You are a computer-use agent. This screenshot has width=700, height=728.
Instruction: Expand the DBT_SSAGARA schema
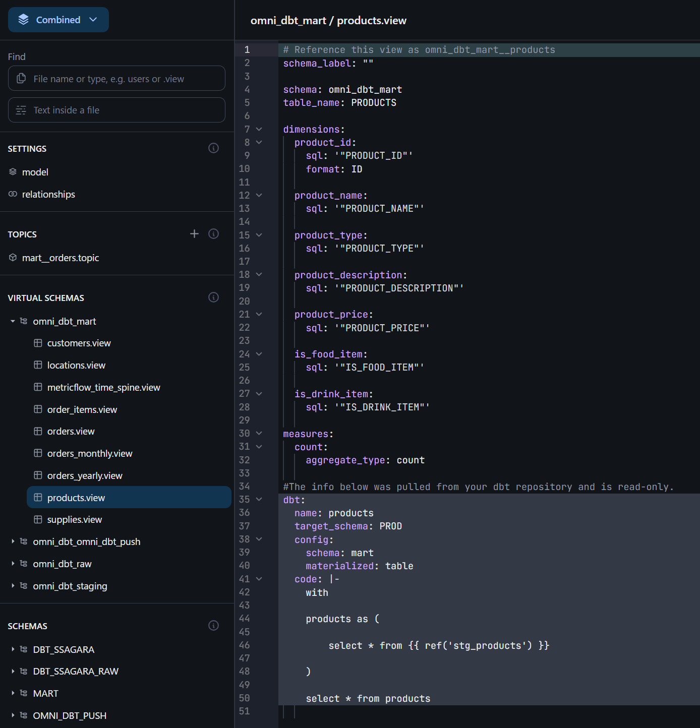(13, 649)
